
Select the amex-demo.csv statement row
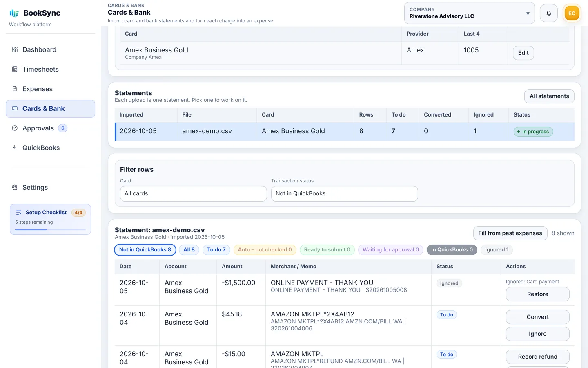[345, 131]
